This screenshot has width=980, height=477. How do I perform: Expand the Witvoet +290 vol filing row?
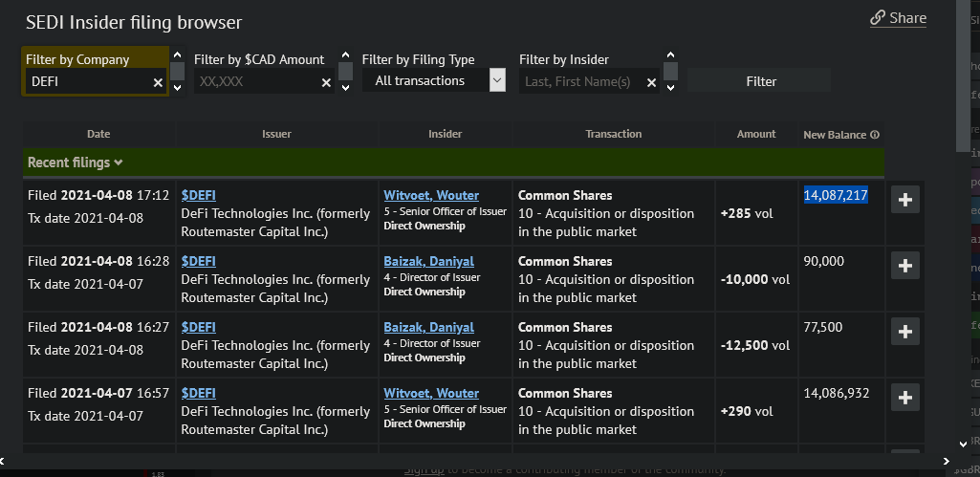tap(905, 398)
